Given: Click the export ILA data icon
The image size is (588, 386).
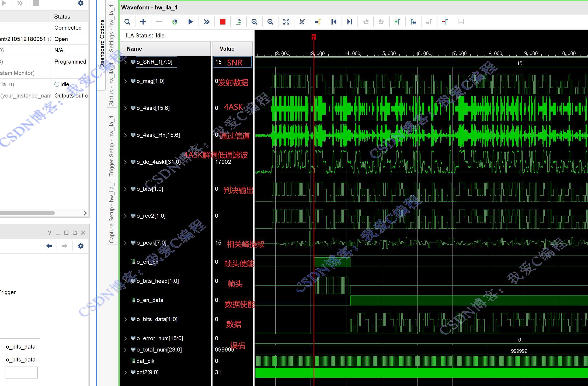Looking at the screenshot, I should coord(238,22).
